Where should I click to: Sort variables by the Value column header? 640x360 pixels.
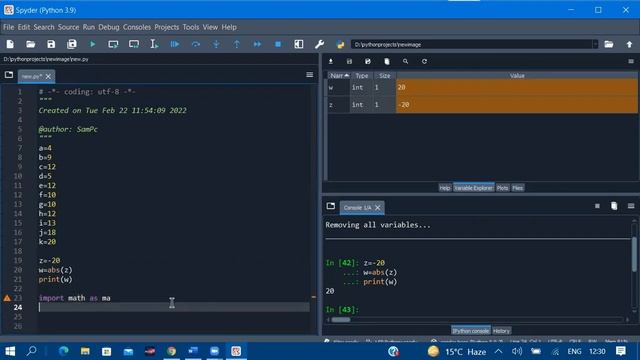point(517,76)
